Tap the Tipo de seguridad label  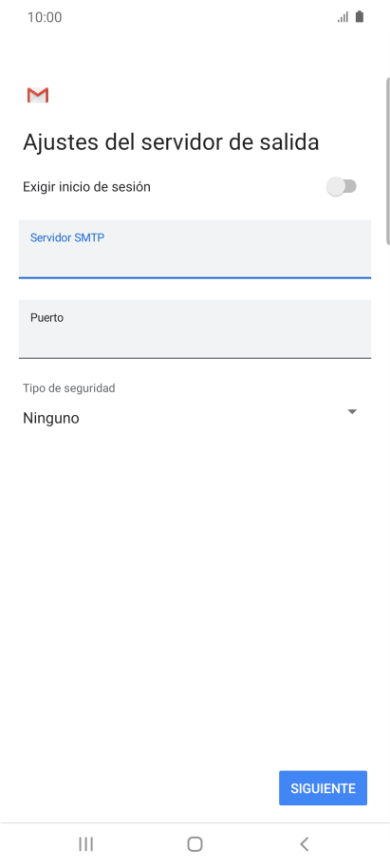point(68,388)
